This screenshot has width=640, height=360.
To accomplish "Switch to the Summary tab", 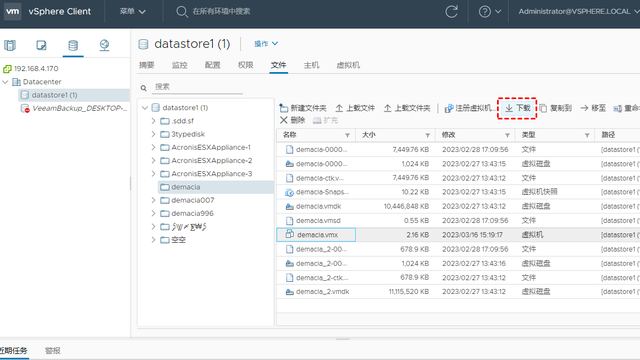I will pyautogui.click(x=147, y=65).
